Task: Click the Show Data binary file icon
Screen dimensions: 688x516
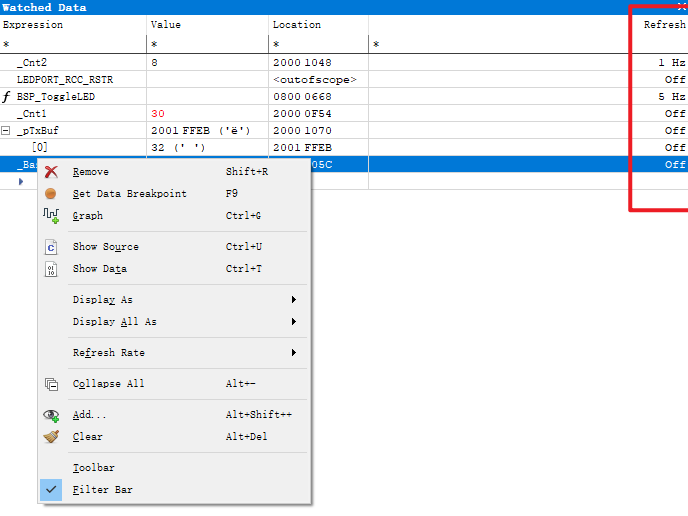Action: pos(51,269)
